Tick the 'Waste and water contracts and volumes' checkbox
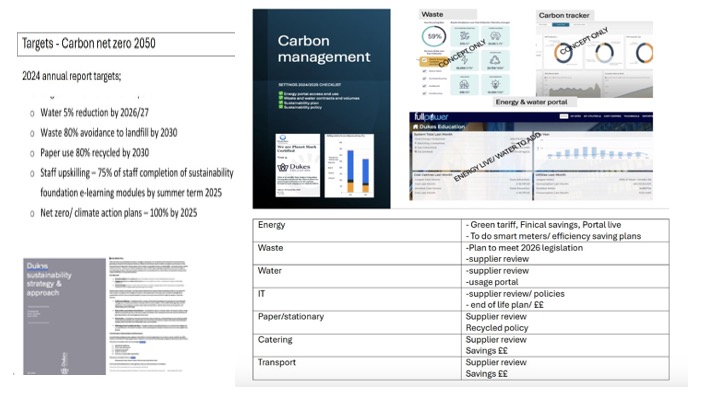720x405 pixels. click(x=281, y=98)
